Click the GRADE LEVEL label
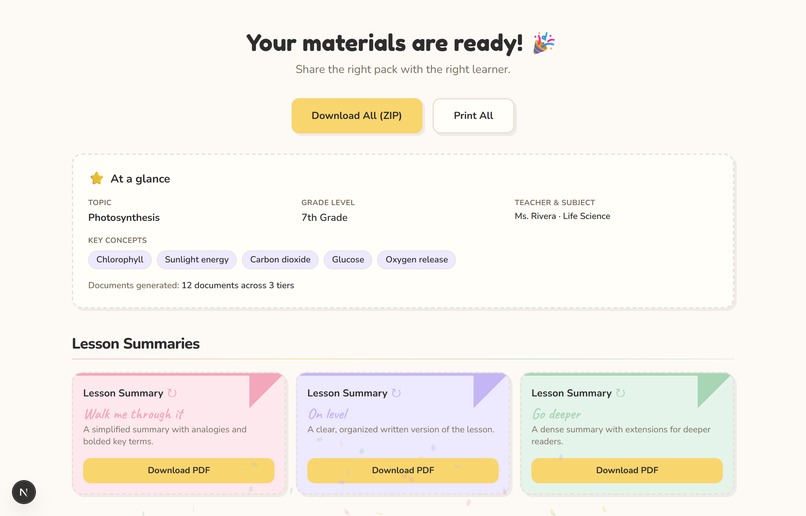This screenshot has width=806, height=516. [x=328, y=202]
